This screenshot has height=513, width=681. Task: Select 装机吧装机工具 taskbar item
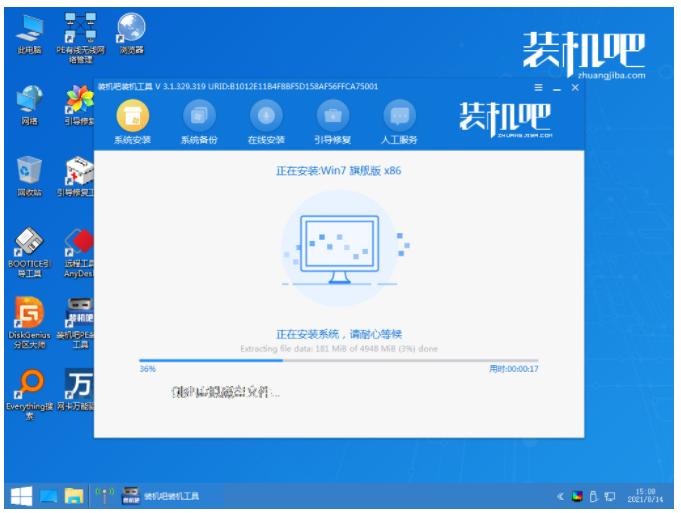(x=161, y=496)
